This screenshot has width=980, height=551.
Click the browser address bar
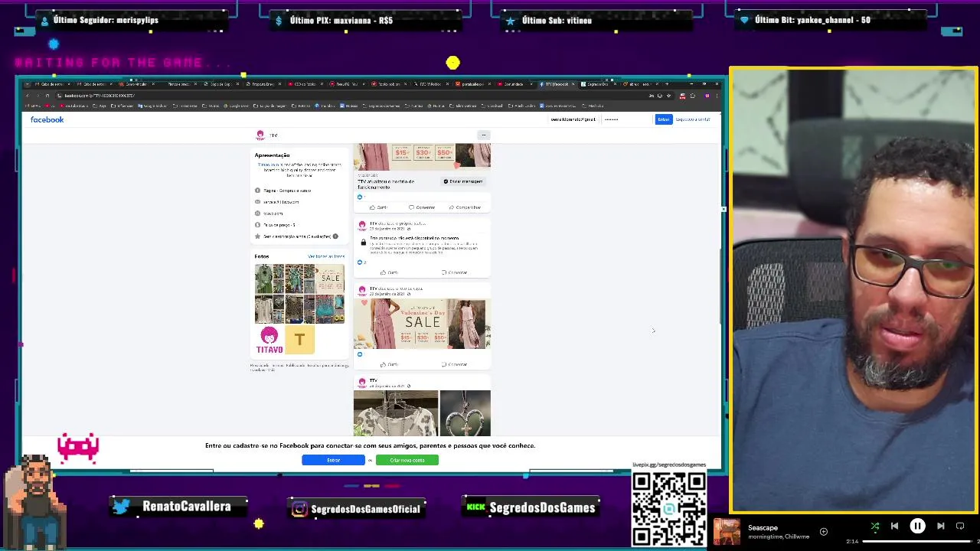click(x=352, y=96)
